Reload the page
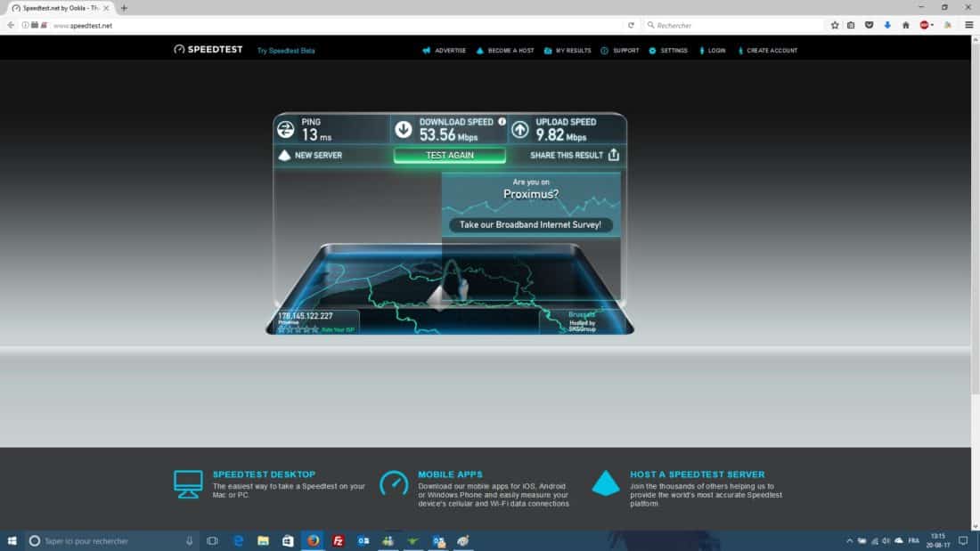This screenshot has height=551, width=980. coord(631,26)
